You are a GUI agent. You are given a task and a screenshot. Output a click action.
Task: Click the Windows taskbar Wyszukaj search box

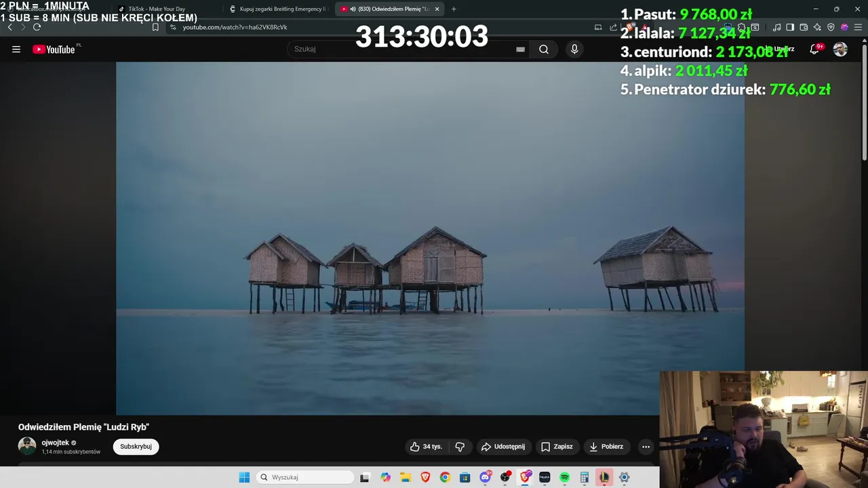pos(305,477)
